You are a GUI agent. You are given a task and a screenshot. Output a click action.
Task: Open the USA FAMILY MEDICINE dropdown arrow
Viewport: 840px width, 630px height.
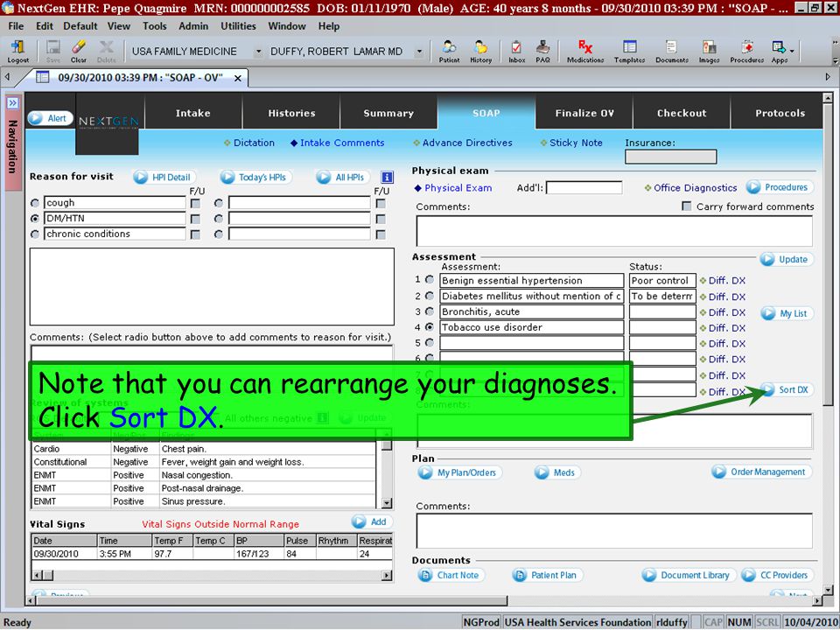pos(258,52)
